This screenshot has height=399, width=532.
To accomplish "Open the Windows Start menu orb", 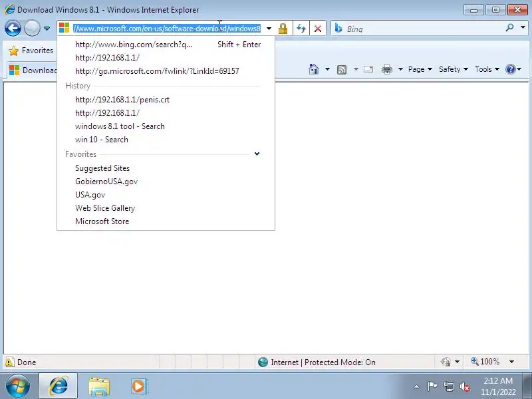I will click(18, 386).
